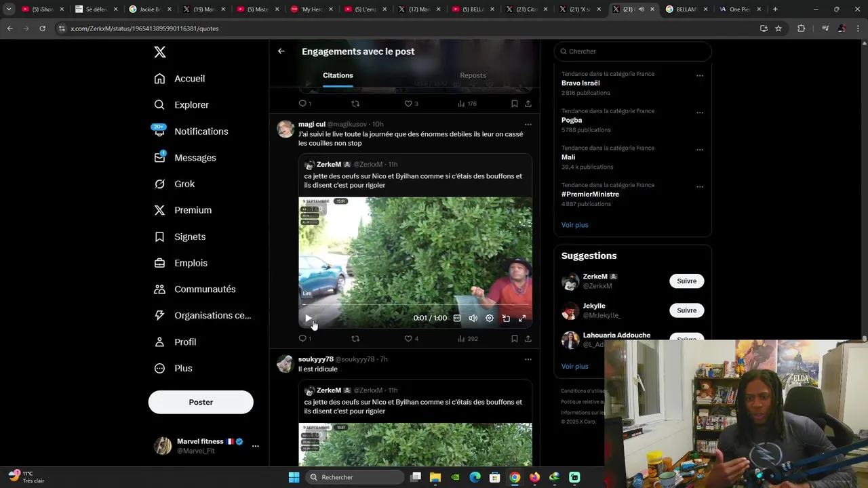This screenshot has height=488, width=868.
Task: Share magi cul's post
Action: (528, 338)
